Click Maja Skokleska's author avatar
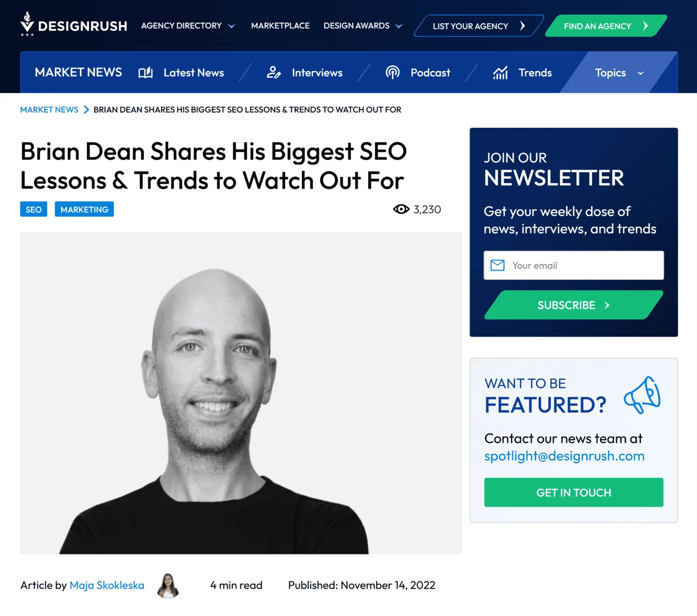Image resolution: width=697 pixels, height=616 pixels. pyautogui.click(x=168, y=585)
